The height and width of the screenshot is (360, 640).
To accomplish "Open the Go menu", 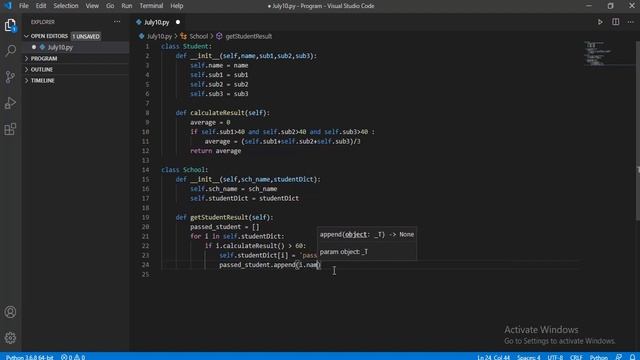I will (110, 6).
